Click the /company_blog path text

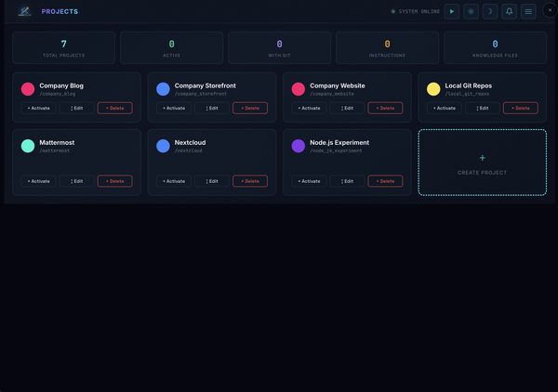tap(58, 94)
